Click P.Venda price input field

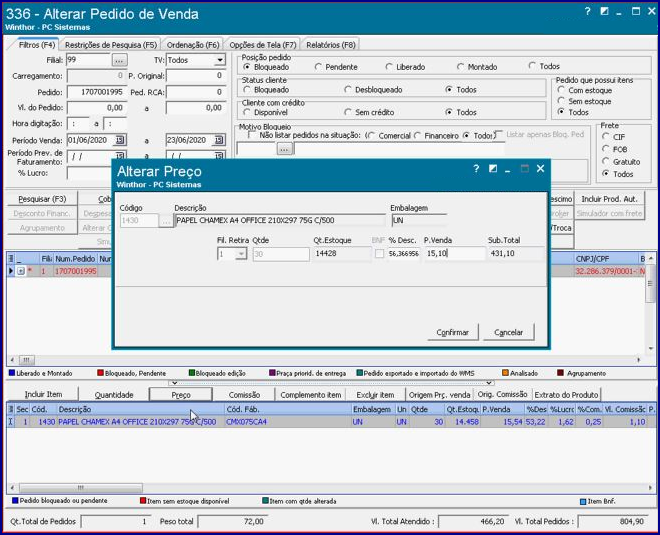(455, 253)
